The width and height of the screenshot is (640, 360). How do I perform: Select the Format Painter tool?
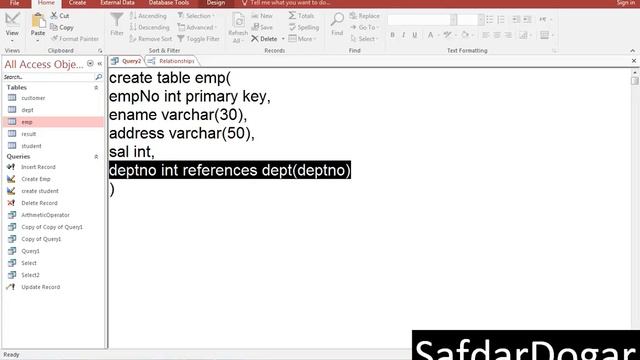[75, 39]
